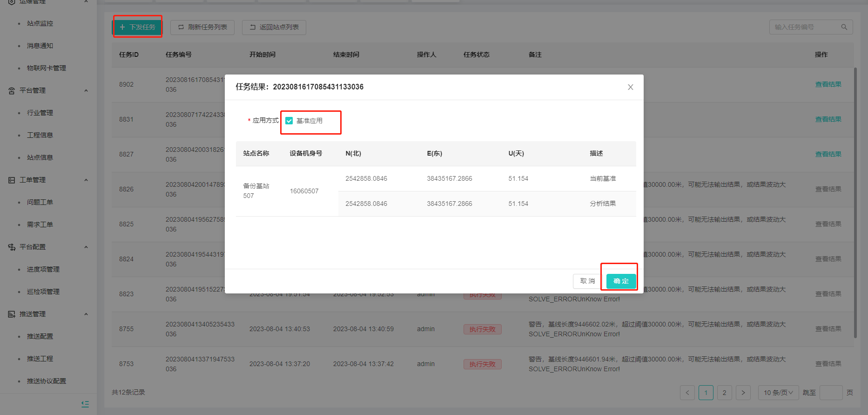Click the 确定 confirm button

(x=621, y=281)
